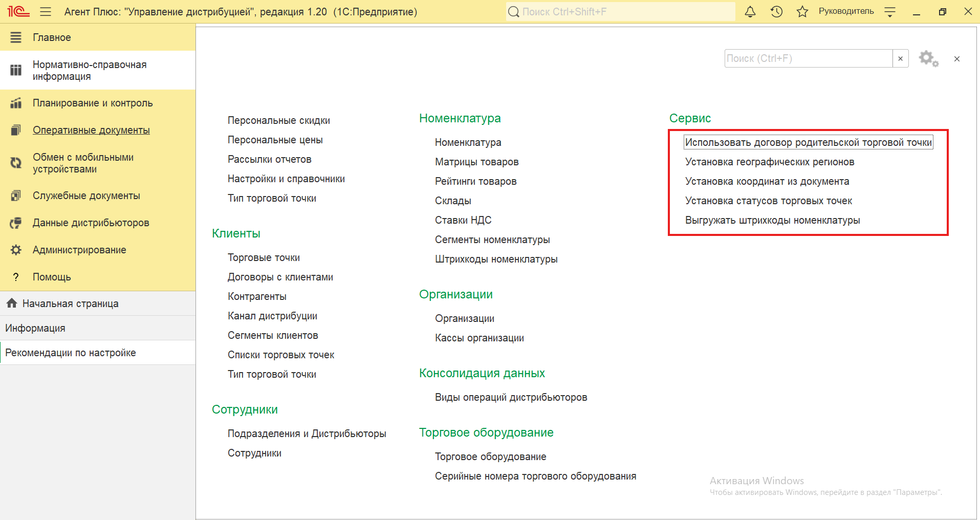Screen dimensions: 980x520
Task: Click the hamburger menu icon in title bar
Action: (46, 12)
